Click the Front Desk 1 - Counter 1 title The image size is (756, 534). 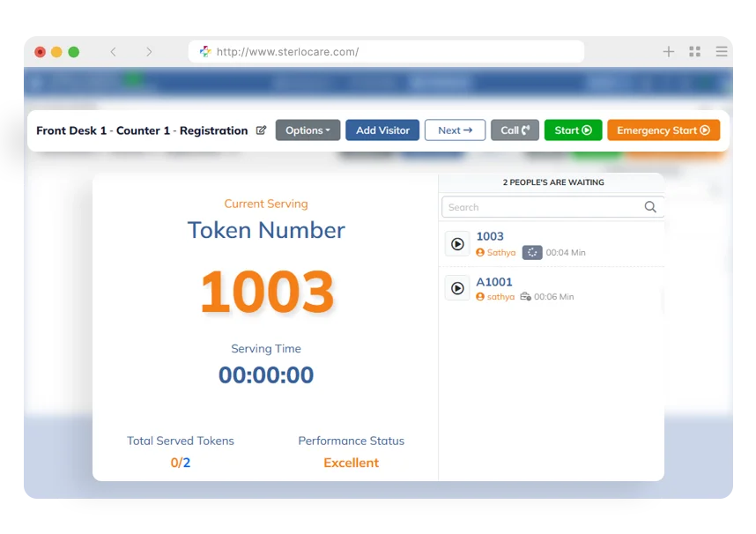point(142,130)
